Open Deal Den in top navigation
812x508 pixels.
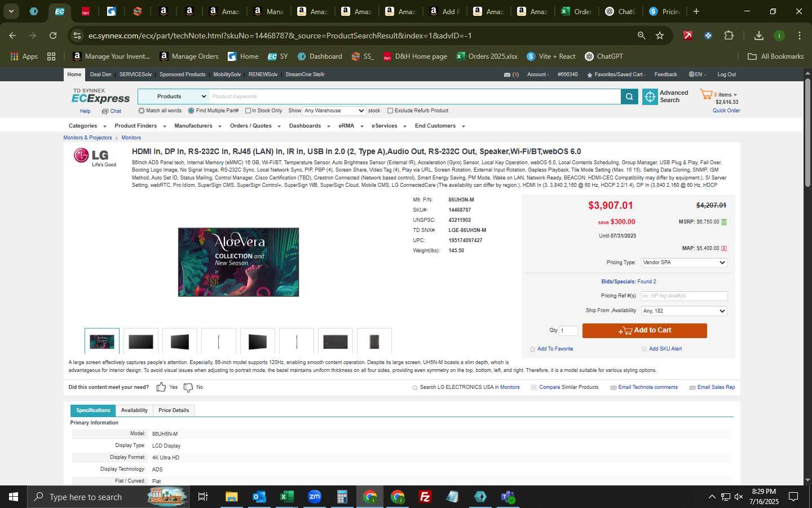101,75
